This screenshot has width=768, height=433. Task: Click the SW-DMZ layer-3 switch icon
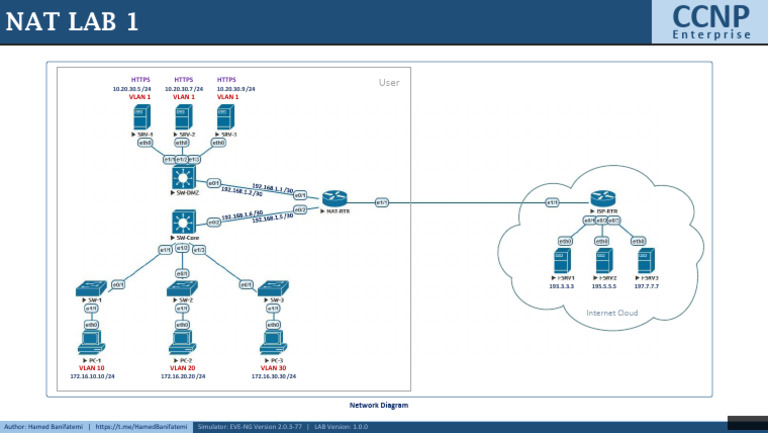(x=184, y=177)
